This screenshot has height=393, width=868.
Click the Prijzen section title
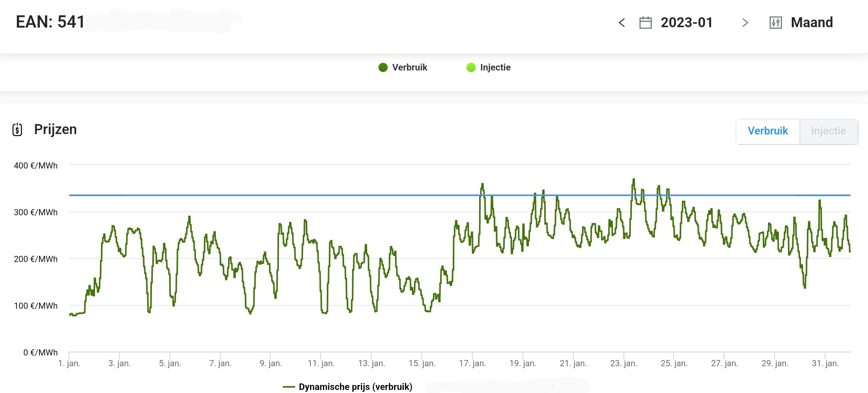(55, 129)
